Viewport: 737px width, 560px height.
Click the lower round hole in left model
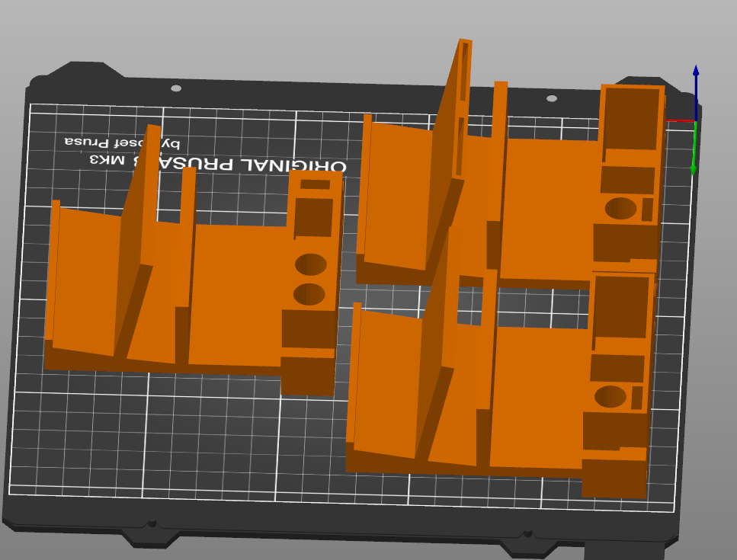pos(309,294)
